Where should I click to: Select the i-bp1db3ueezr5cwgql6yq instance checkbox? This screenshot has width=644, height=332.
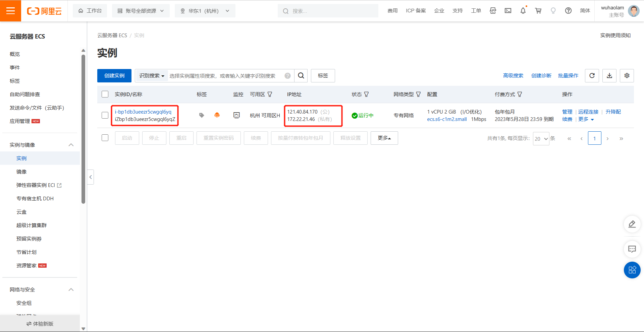(x=105, y=115)
